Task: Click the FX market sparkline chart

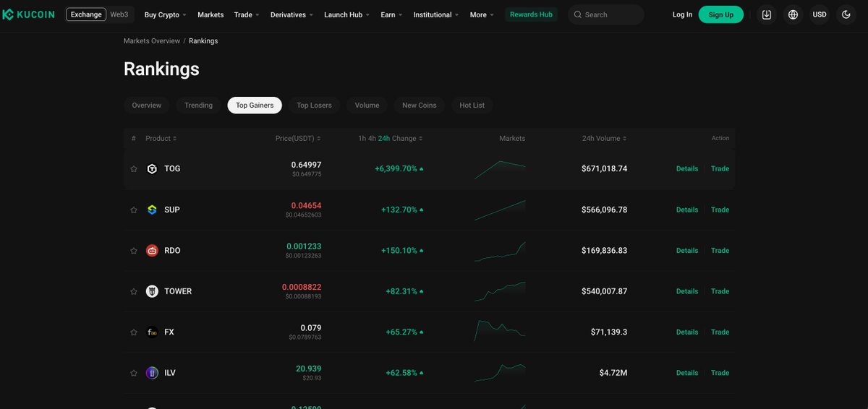Action: point(500,330)
